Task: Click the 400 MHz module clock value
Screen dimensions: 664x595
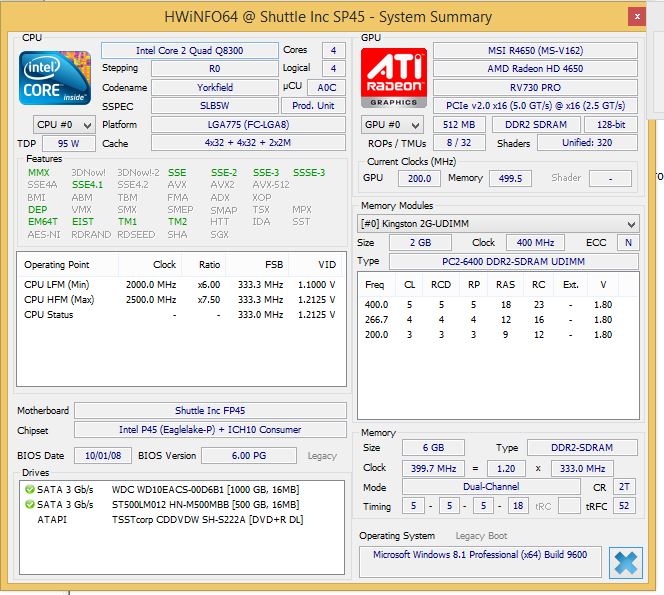Action: pyautogui.click(x=535, y=243)
